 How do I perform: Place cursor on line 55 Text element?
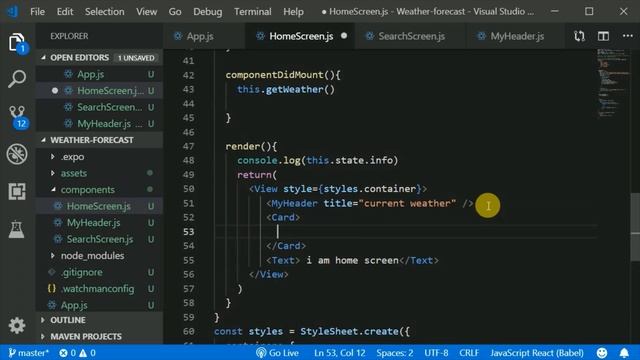(x=352, y=260)
